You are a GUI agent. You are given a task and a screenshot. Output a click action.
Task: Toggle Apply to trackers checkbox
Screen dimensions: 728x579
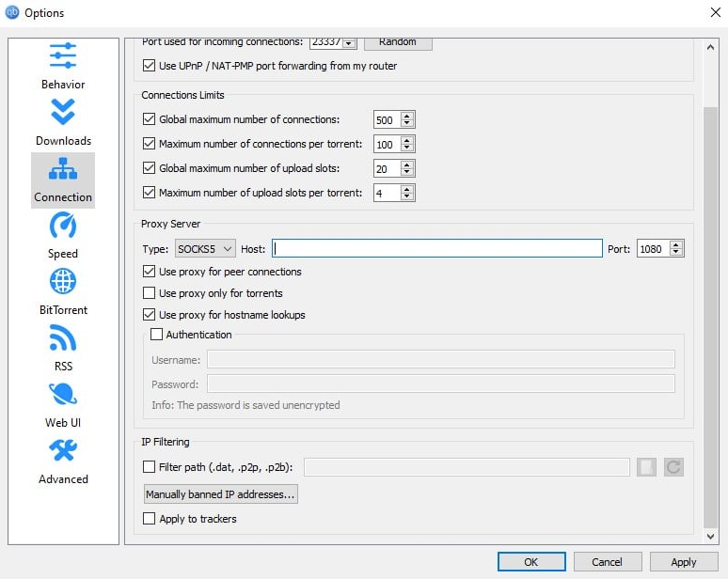pos(149,519)
